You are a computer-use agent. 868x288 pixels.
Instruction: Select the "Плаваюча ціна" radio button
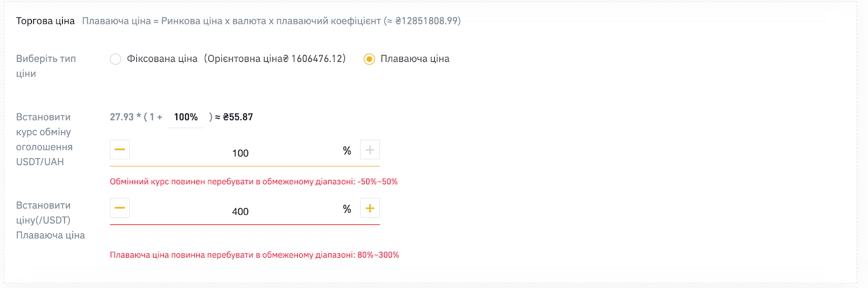(369, 59)
